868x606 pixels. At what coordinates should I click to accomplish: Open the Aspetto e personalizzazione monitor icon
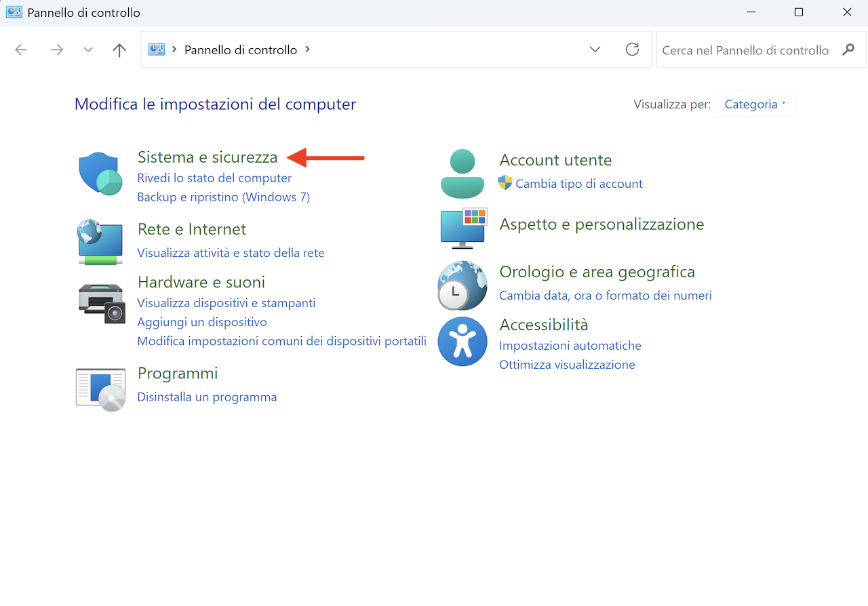coord(464,228)
